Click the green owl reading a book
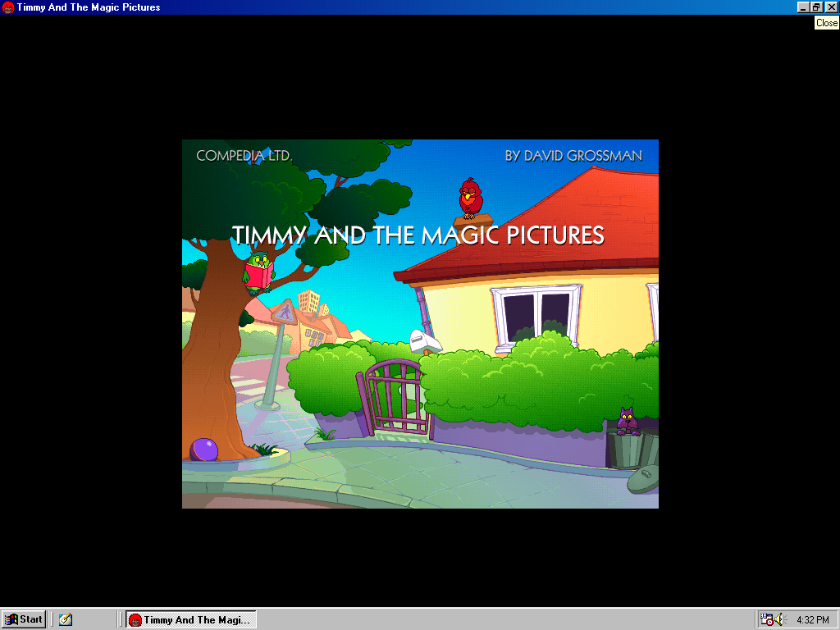Screen dimensions: 840x630 259,272
